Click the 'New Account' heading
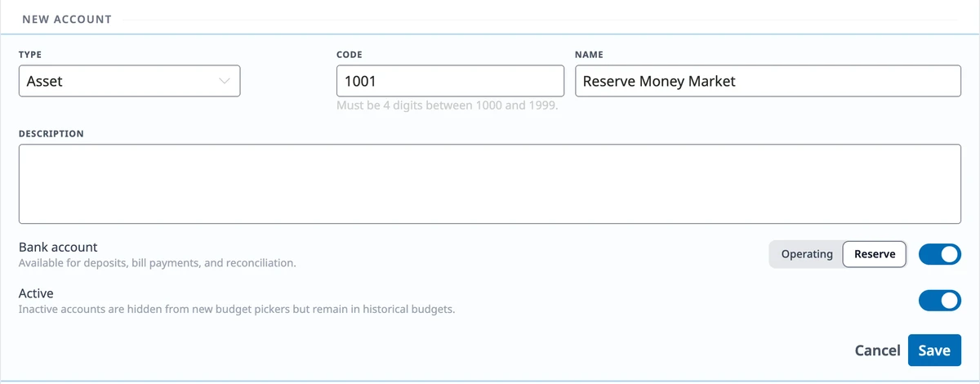This screenshot has width=980, height=384. pyautogui.click(x=67, y=19)
